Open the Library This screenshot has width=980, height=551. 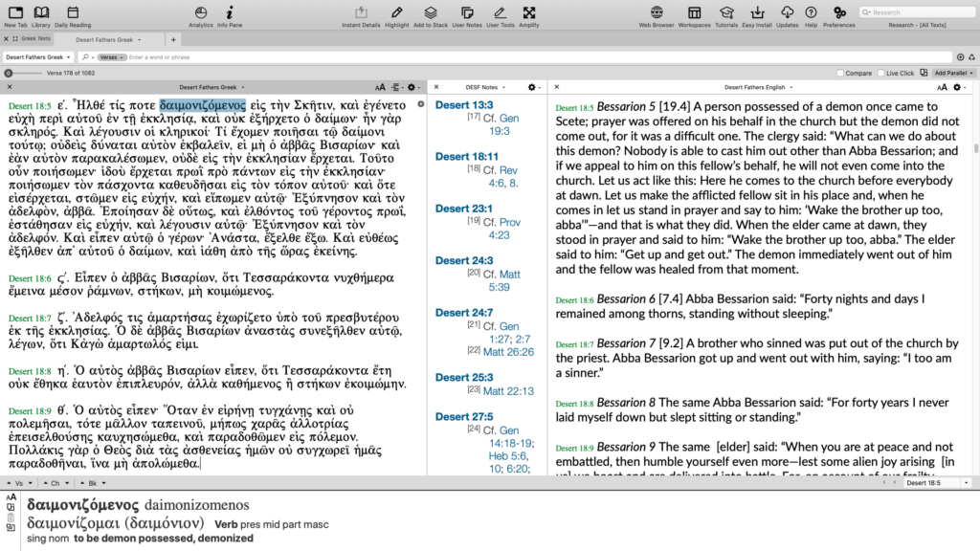(41, 16)
